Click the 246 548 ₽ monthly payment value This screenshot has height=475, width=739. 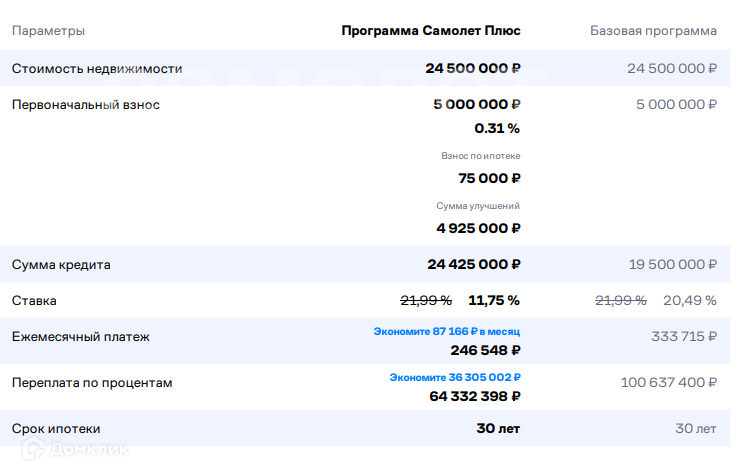486,351
